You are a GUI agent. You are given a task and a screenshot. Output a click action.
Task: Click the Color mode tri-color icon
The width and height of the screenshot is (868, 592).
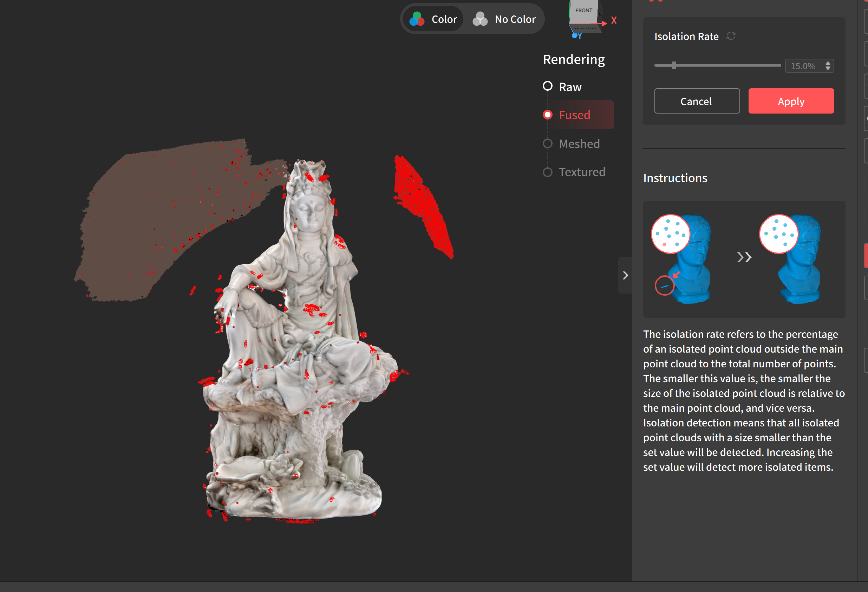(417, 19)
